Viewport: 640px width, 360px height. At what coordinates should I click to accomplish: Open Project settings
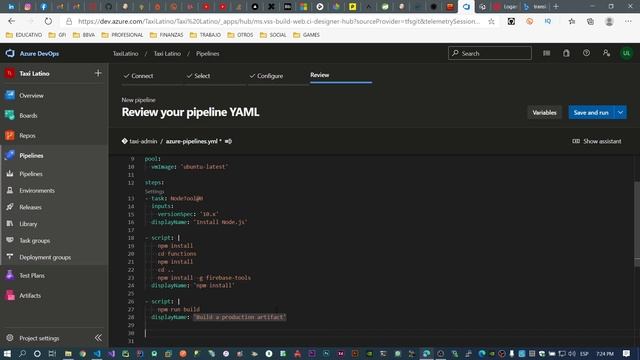(39, 338)
